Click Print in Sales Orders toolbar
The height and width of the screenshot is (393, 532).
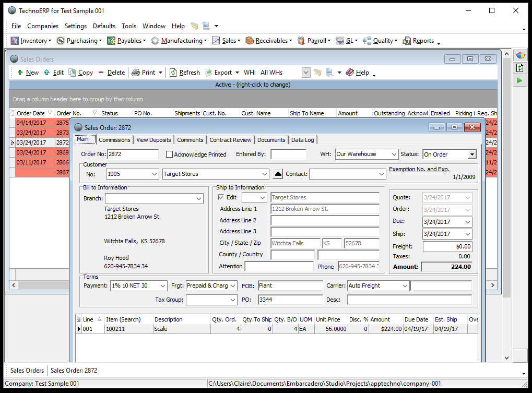[144, 73]
